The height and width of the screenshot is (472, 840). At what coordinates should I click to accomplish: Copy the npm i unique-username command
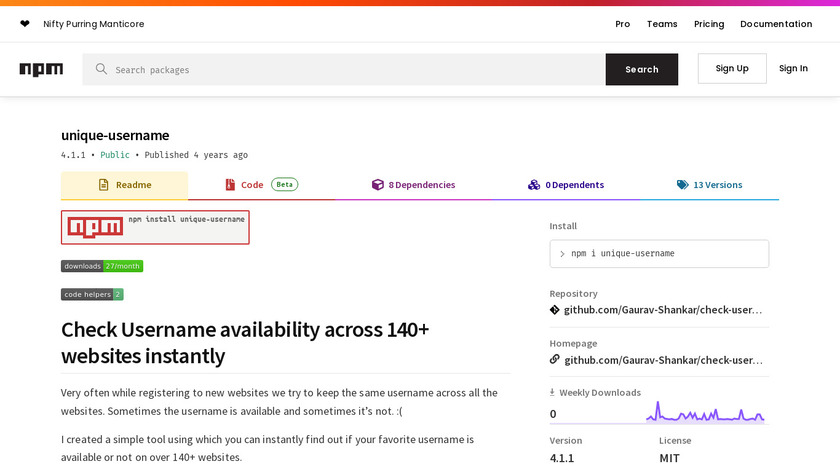pos(659,254)
